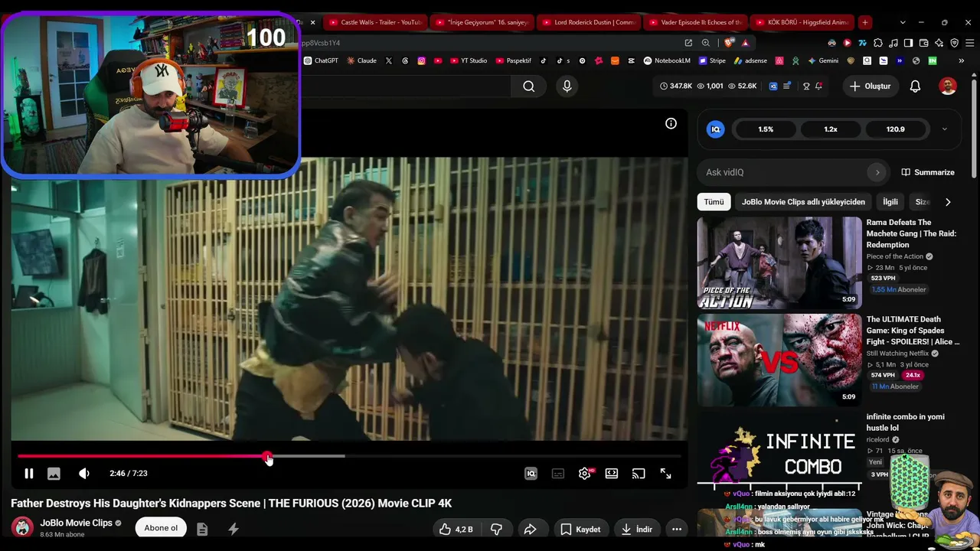Open the tab search dropdown arrow
The height and width of the screenshot is (551, 980).
pos(903,22)
